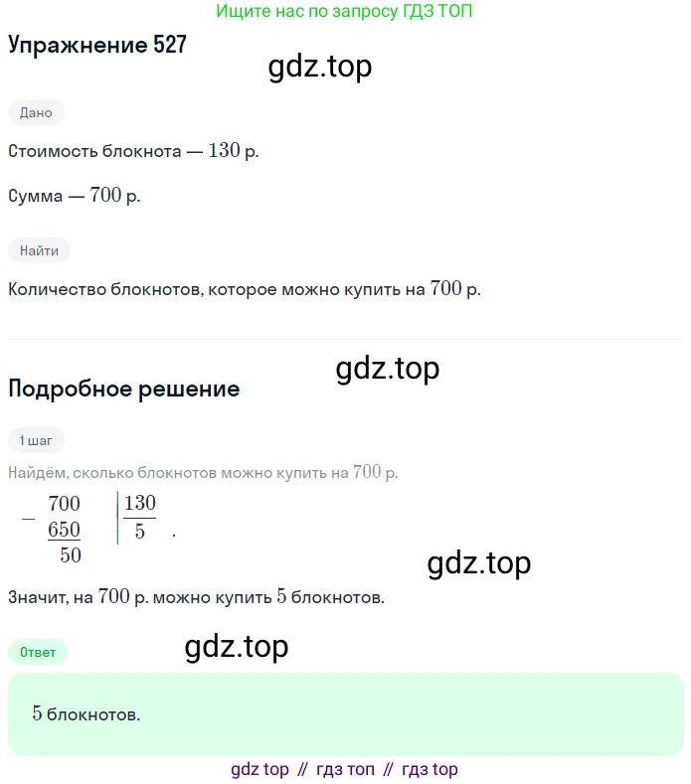The image size is (691, 784).
Task: Click 'gdz top' in the footer text
Action: [259, 769]
